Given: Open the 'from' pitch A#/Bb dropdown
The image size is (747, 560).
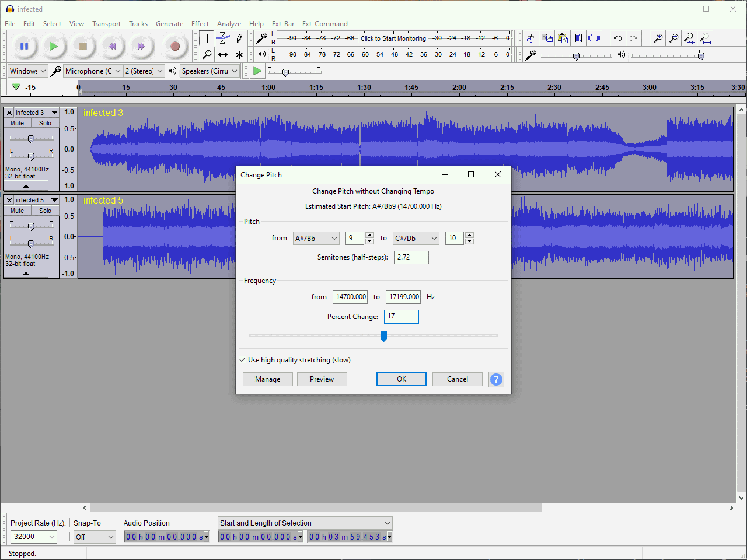Looking at the screenshot, I should pos(316,238).
